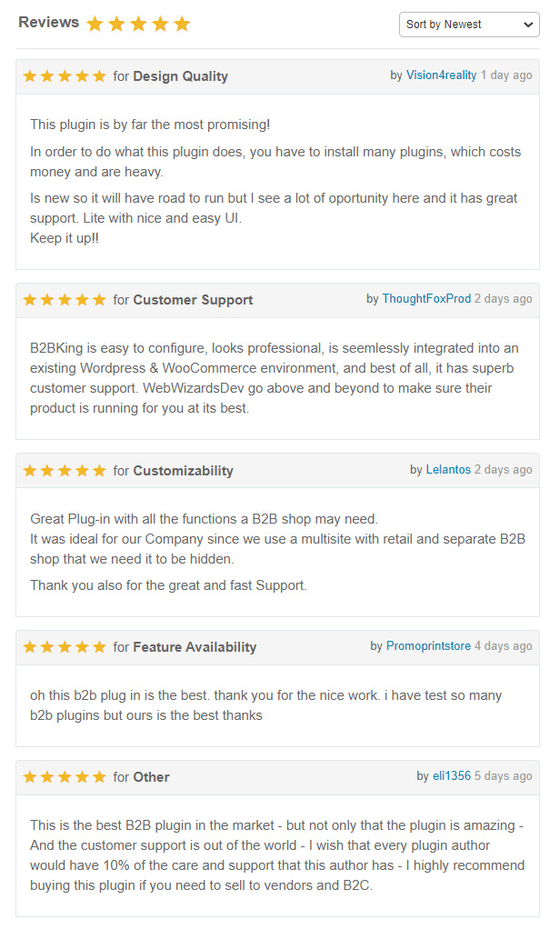Open Promoprintstore's profile link
560x939 pixels.
(428, 646)
